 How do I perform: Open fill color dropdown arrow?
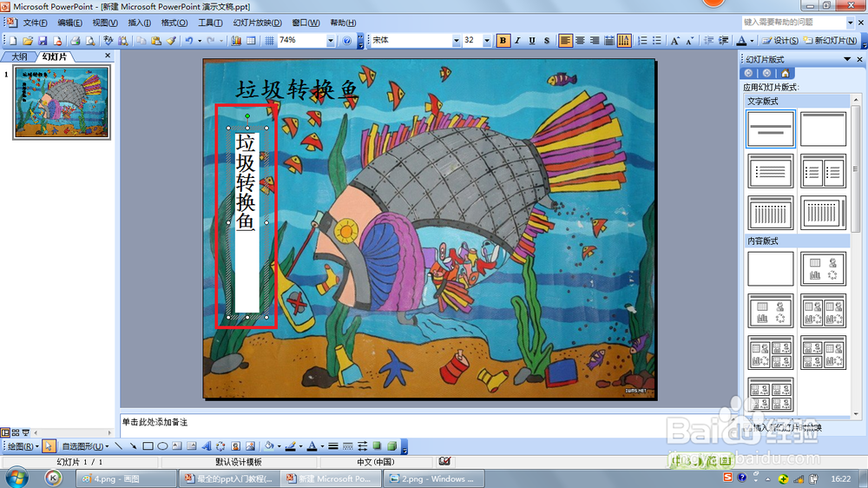279,446
